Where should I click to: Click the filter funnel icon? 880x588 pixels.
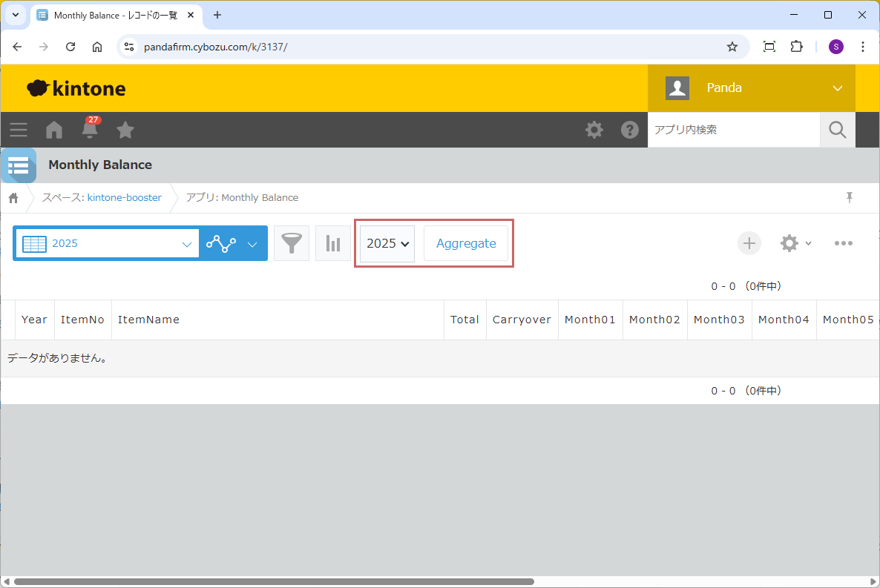(292, 243)
